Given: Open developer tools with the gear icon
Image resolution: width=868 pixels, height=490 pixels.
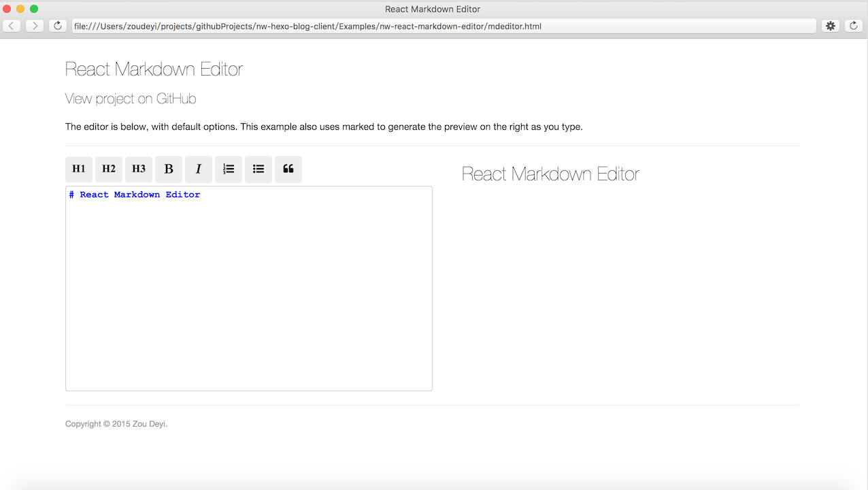Looking at the screenshot, I should pyautogui.click(x=831, y=26).
